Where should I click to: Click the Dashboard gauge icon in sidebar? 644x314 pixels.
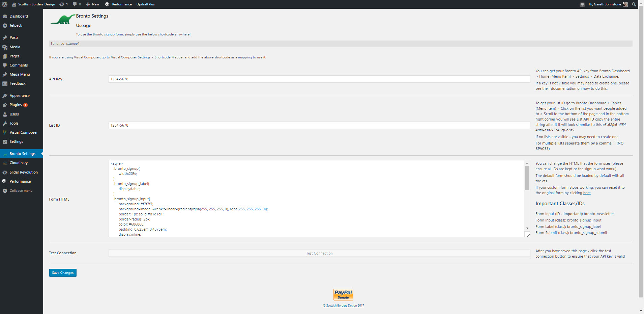click(x=5, y=16)
